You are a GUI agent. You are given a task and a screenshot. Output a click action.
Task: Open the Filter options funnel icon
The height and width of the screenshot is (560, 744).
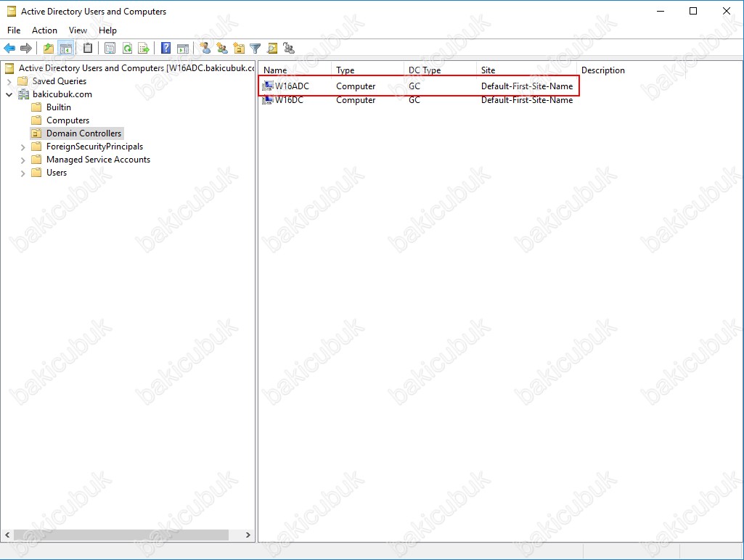click(x=256, y=48)
